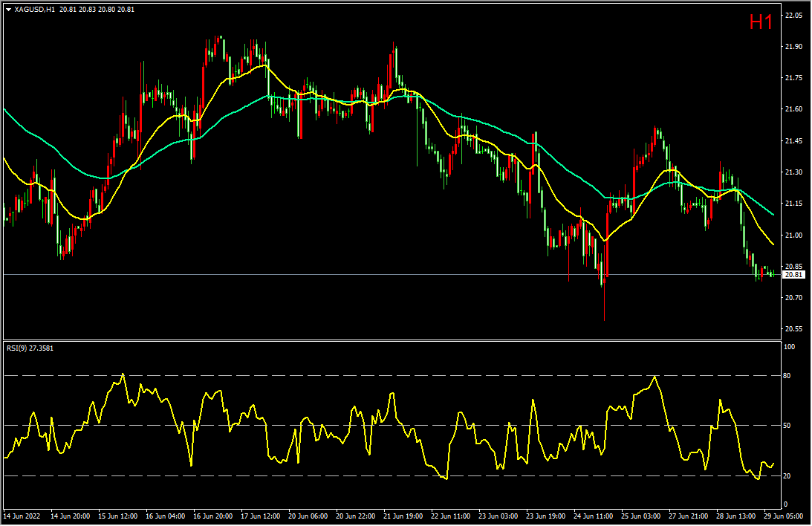The width and height of the screenshot is (812, 526).
Task: Click the 25 Jun 03:00 time label
Action: (x=641, y=516)
